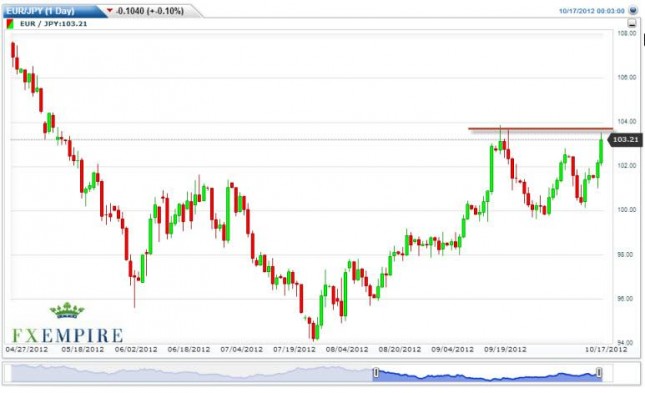Click the right handle of the range slider
645x393 pixels.
(599, 372)
